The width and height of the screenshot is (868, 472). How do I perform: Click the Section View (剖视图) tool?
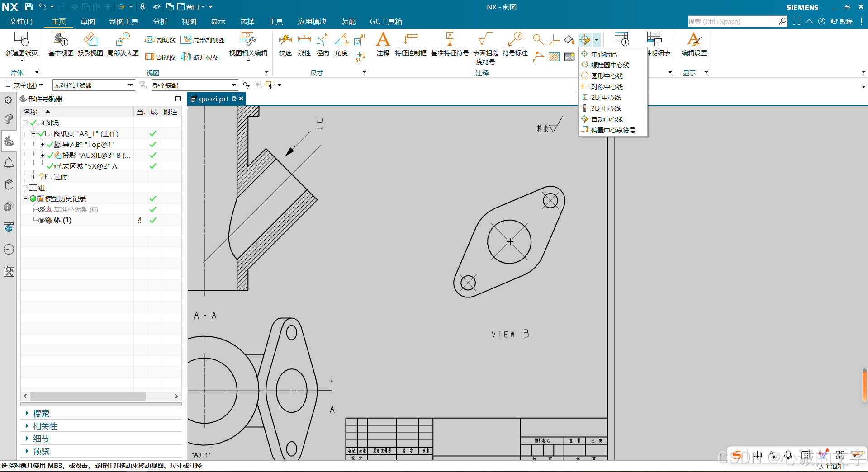point(160,57)
